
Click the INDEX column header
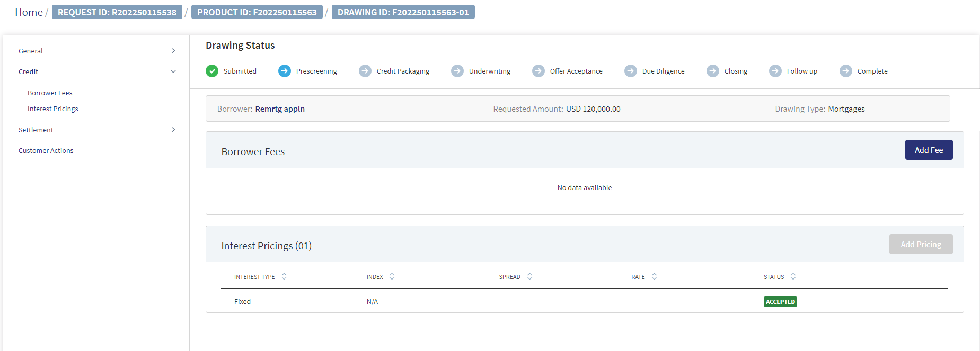click(375, 277)
